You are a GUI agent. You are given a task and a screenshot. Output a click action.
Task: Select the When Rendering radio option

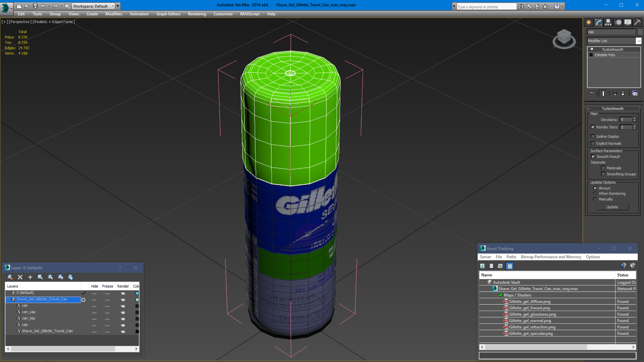click(595, 193)
